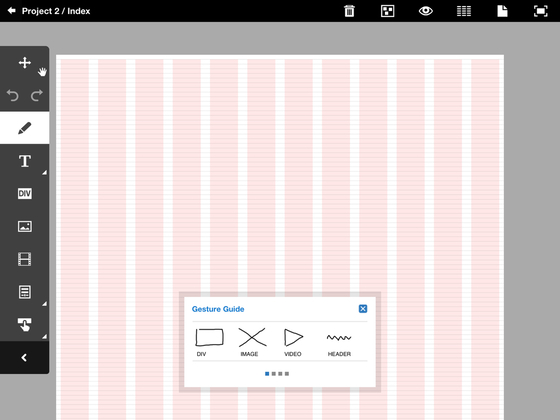Delete selection with the trash icon

349,11
